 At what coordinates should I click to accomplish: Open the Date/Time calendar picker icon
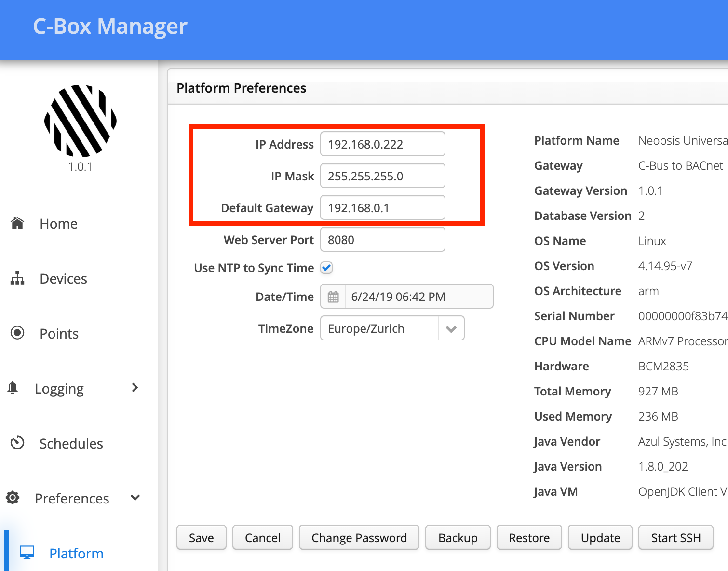(x=333, y=297)
